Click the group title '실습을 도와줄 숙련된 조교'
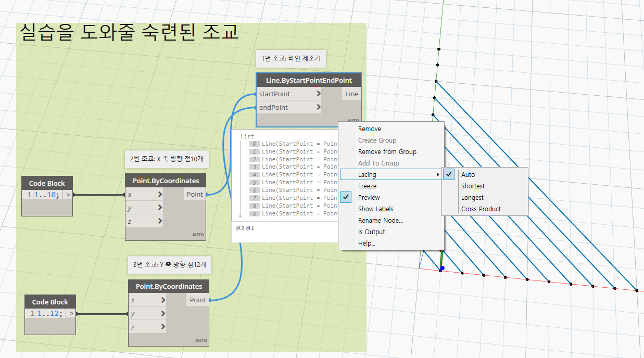This screenshot has height=358, width=644. pos(129,32)
